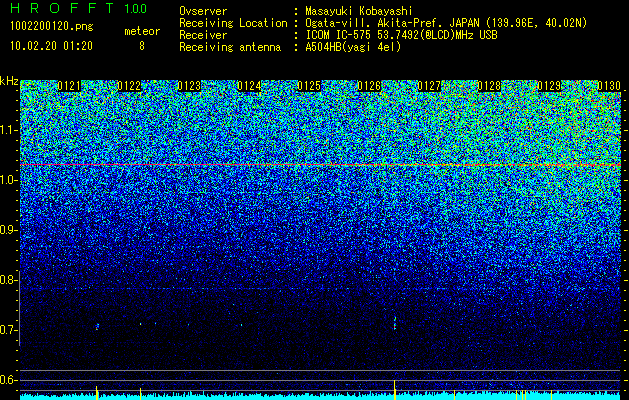Click the 0125 time marker
Image resolution: width=629 pixels, height=400 pixels.
309,86
